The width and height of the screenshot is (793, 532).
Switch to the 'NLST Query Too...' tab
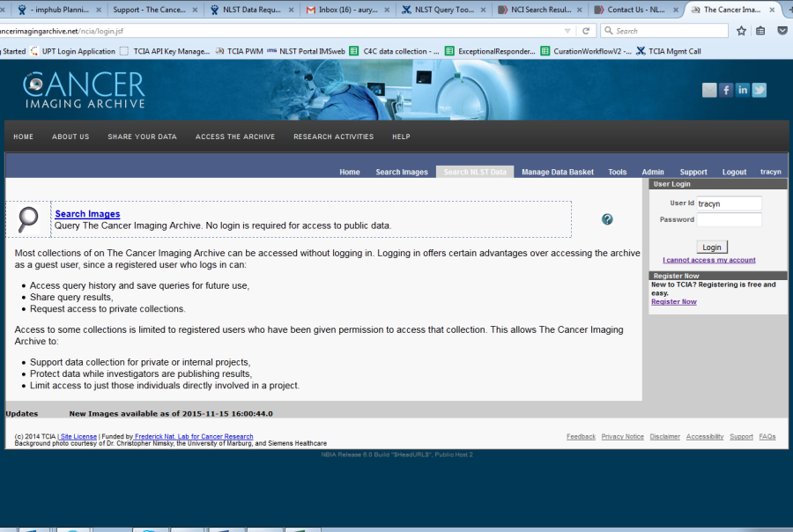(443, 10)
